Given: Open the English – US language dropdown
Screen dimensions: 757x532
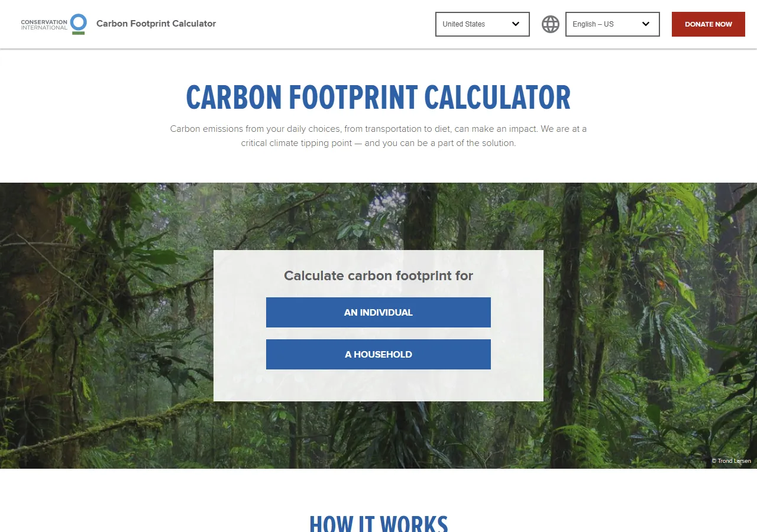Looking at the screenshot, I should (x=613, y=24).
